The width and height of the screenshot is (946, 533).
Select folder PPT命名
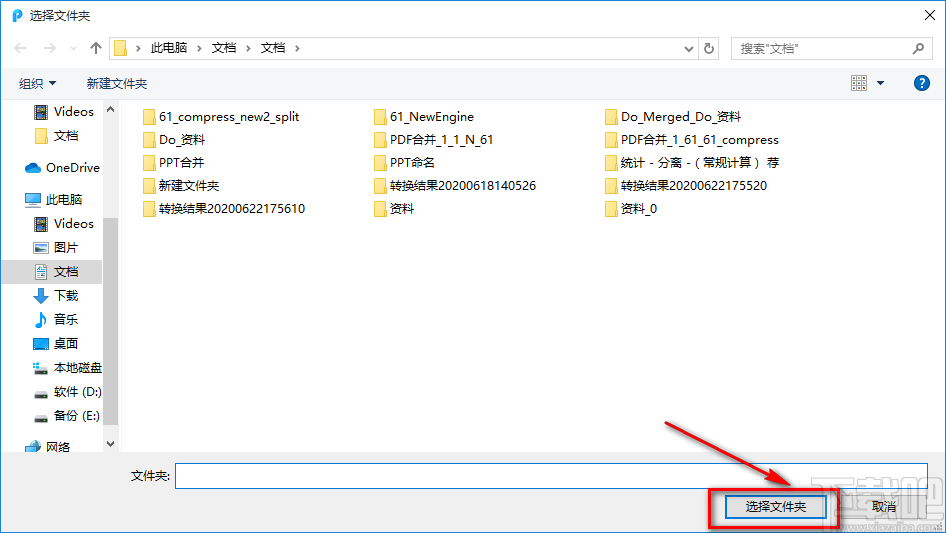pyautogui.click(x=404, y=162)
